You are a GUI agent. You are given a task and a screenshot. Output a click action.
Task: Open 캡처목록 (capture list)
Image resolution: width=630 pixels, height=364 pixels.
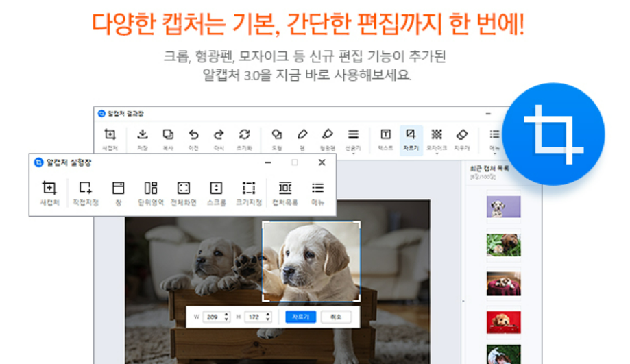coord(285,193)
